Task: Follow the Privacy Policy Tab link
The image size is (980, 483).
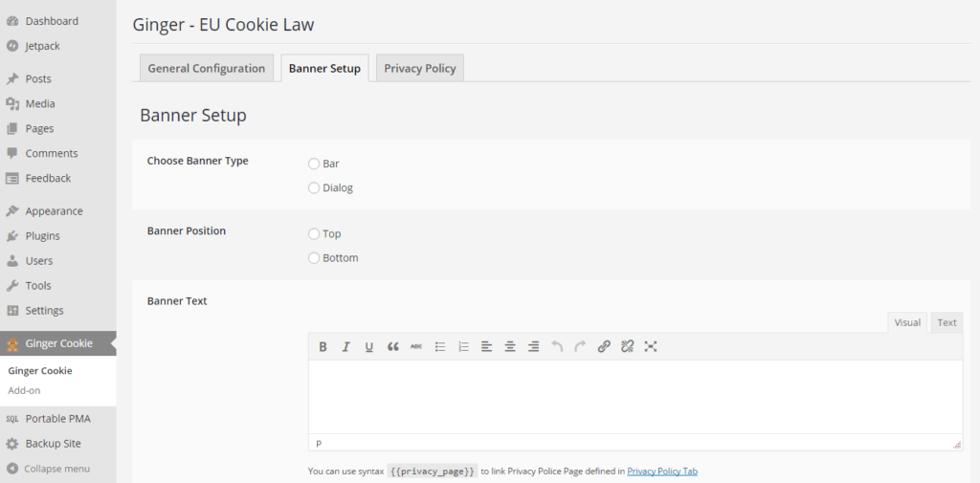Action: coord(662,472)
